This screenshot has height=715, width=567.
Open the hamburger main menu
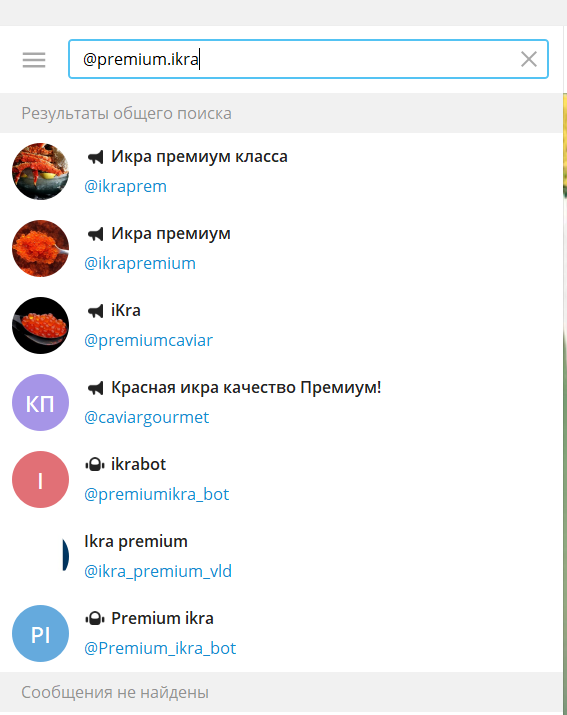[34, 60]
